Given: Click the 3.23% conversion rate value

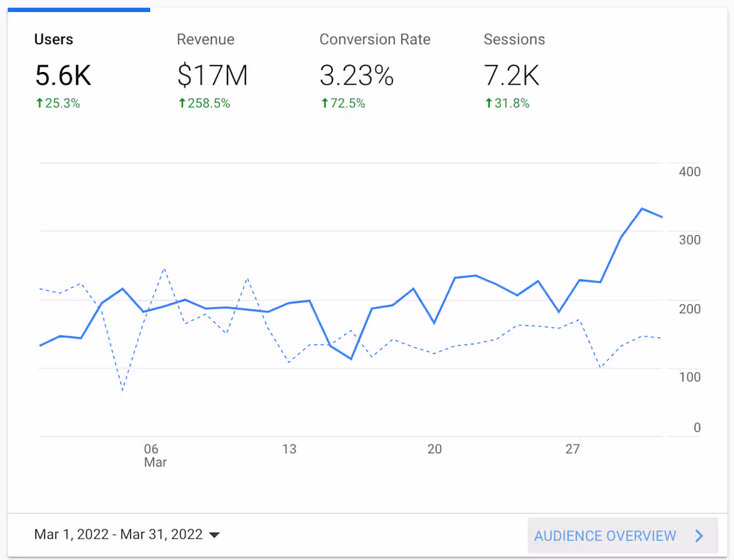Looking at the screenshot, I should pyautogui.click(x=356, y=75).
